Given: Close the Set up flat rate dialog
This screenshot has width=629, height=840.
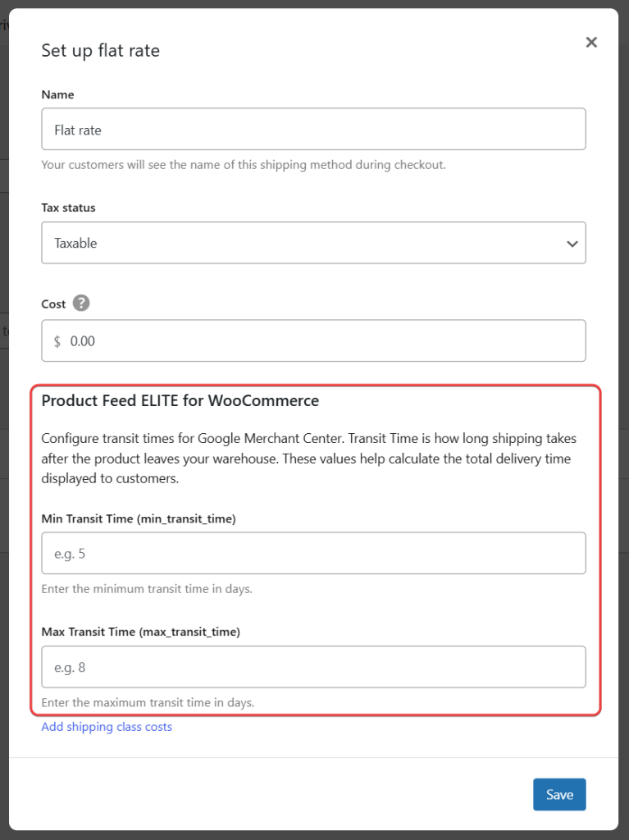Looking at the screenshot, I should click(591, 42).
